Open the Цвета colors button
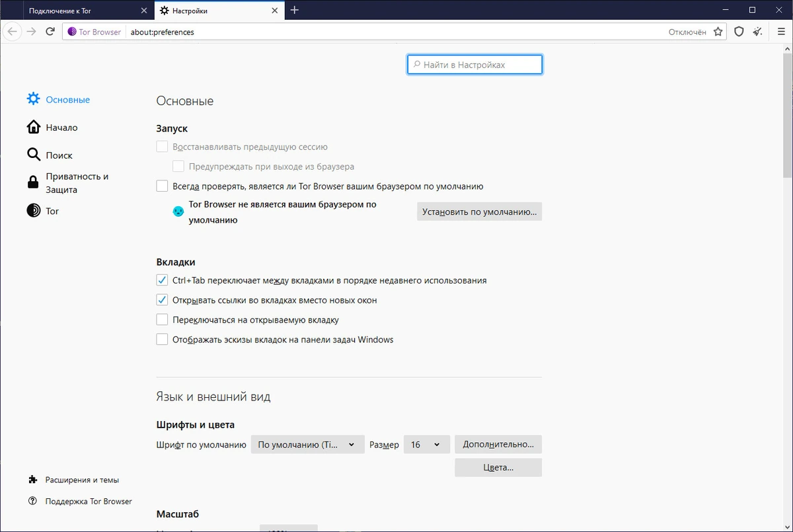793x532 pixels. (x=498, y=467)
